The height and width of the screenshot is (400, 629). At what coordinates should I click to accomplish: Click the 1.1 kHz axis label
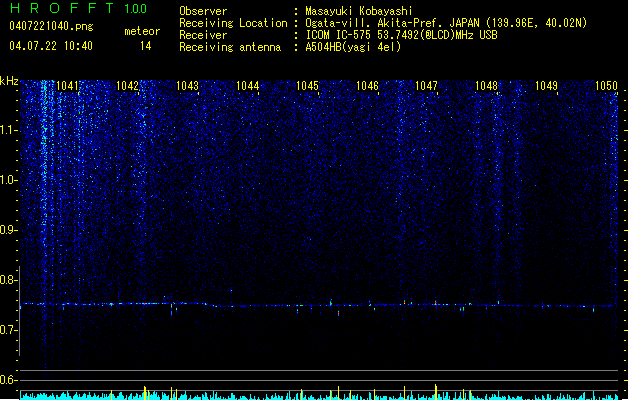(x=9, y=130)
